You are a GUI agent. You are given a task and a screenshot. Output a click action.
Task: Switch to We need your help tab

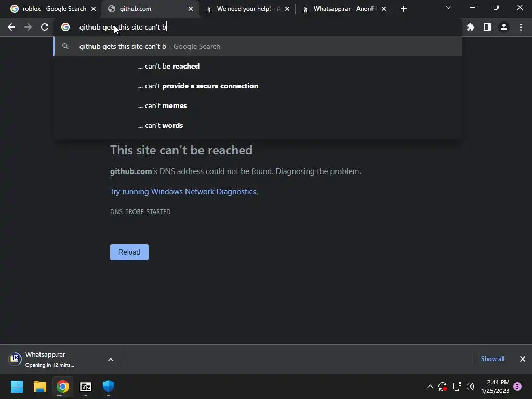248,9
